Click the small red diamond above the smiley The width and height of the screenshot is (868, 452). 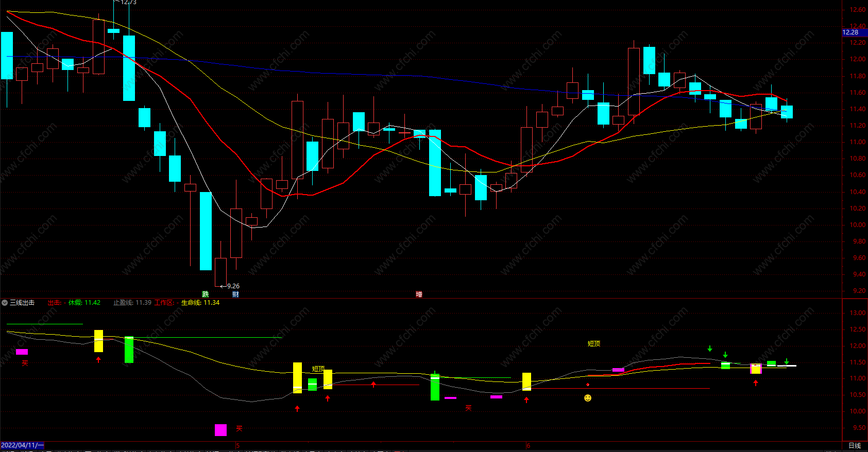(588, 385)
